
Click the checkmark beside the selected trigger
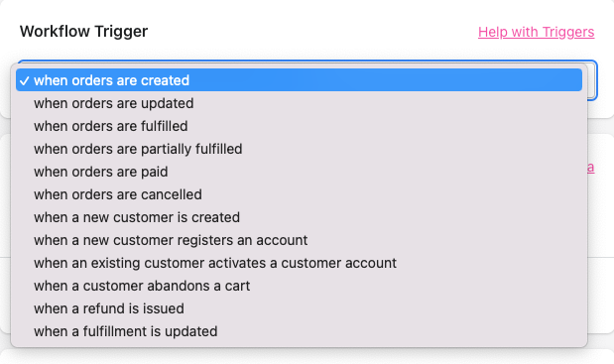[24, 80]
